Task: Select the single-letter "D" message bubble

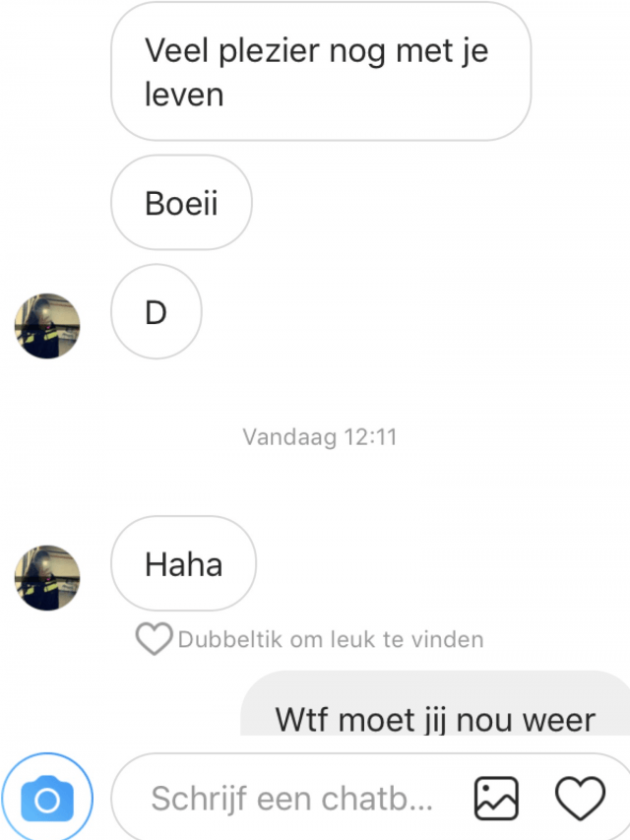Action: (x=156, y=312)
